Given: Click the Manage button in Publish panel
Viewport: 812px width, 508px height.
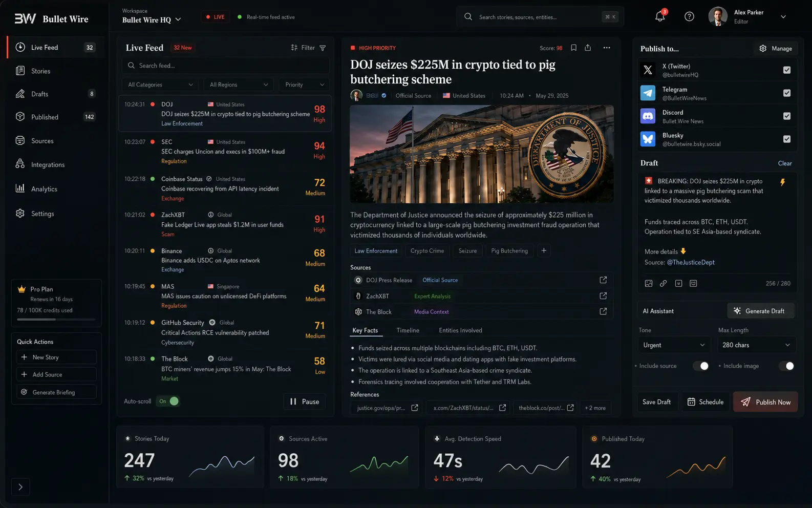Looking at the screenshot, I should tap(775, 48).
